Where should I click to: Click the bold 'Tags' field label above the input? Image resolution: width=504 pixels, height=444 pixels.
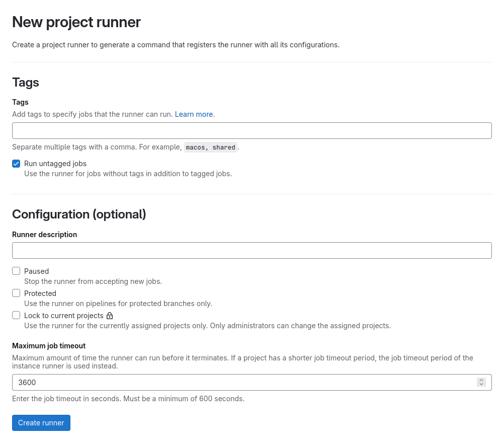tap(20, 102)
